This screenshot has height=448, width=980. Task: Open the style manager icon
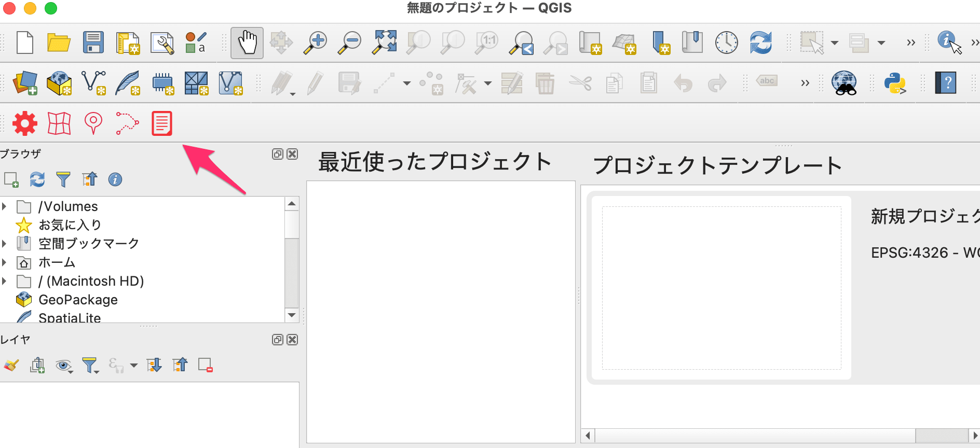coord(196,43)
